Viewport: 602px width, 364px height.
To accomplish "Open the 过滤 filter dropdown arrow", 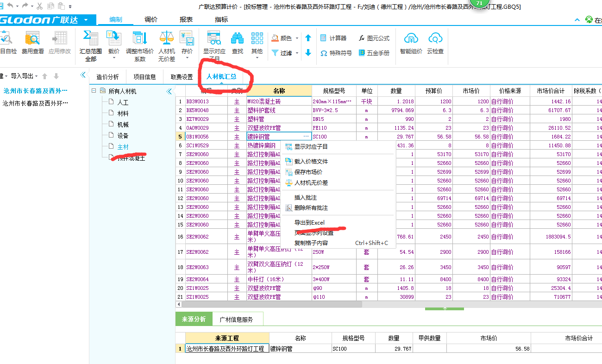I will 297,53.
